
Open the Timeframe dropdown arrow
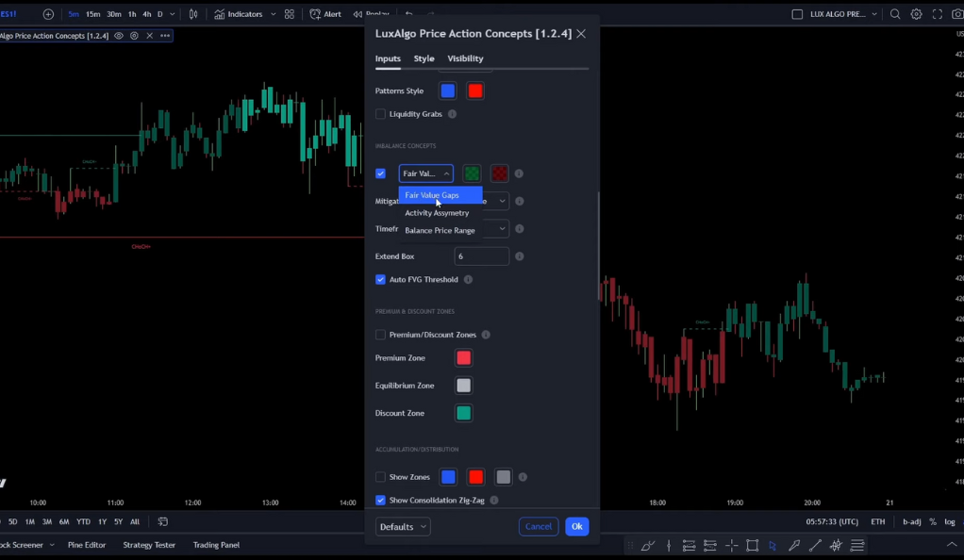[x=503, y=229]
